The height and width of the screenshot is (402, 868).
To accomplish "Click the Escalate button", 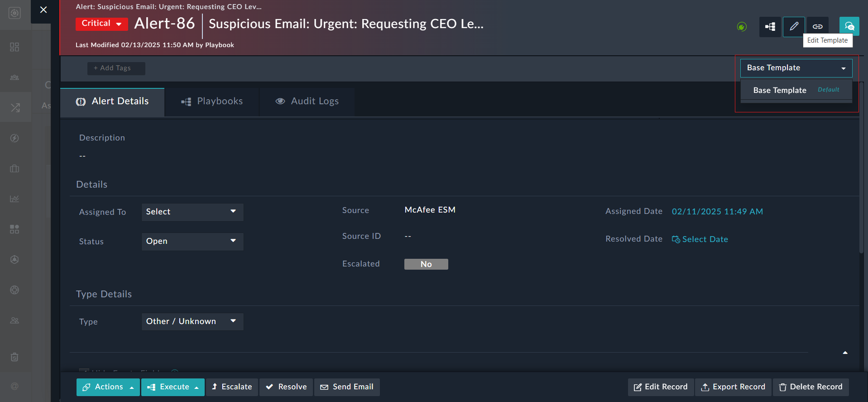I will [x=232, y=387].
